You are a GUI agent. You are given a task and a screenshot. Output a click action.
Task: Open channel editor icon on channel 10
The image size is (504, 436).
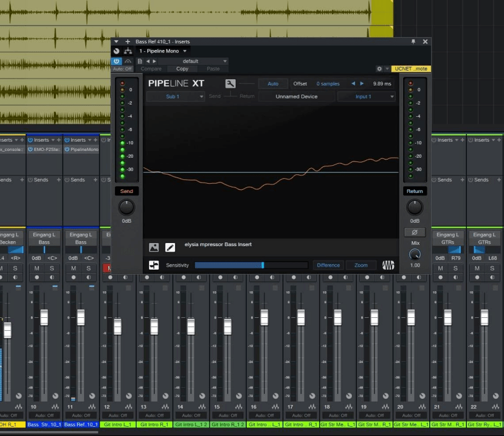(x=55, y=396)
